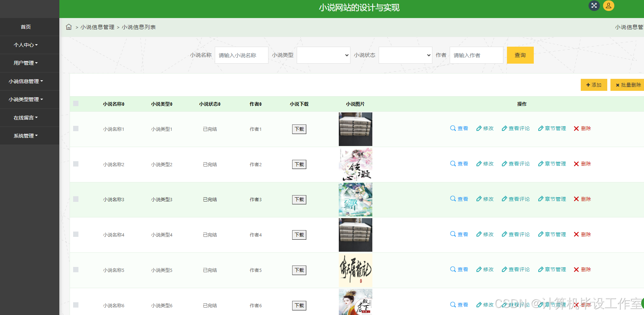This screenshot has width=644, height=315.
Task: Sort table by 小说名称 column
Action: (x=114, y=104)
